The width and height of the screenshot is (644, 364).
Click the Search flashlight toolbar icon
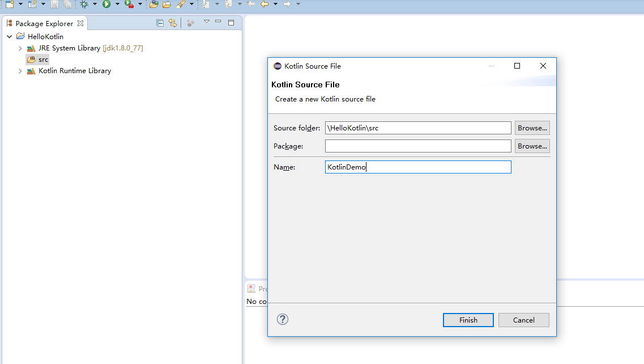pyautogui.click(x=181, y=4)
